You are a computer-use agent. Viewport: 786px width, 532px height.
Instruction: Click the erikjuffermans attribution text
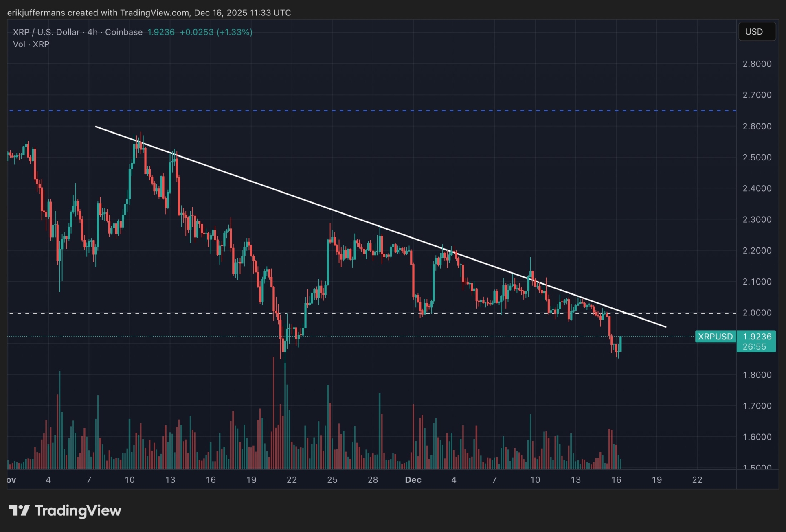point(36,13)
